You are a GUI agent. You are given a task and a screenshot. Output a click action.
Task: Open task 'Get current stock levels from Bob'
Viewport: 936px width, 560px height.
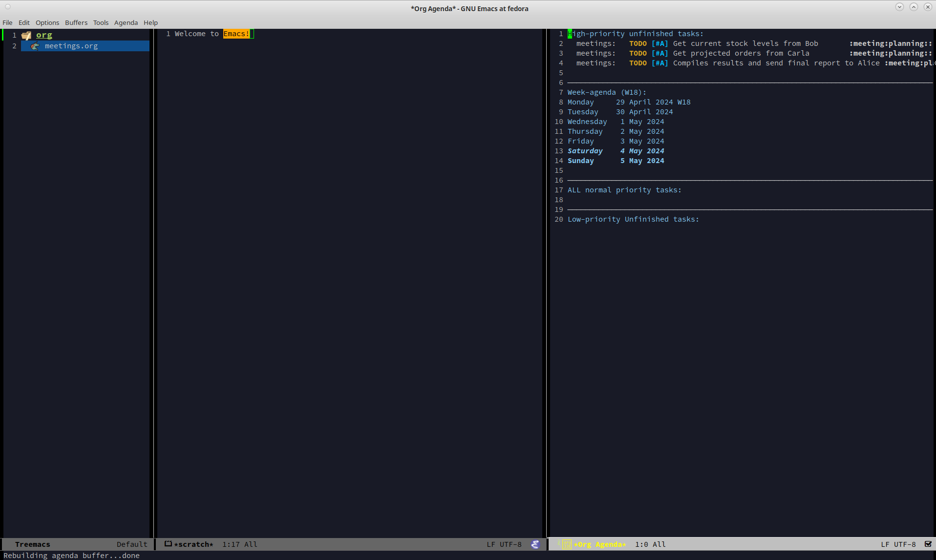(x=745, y=43)
